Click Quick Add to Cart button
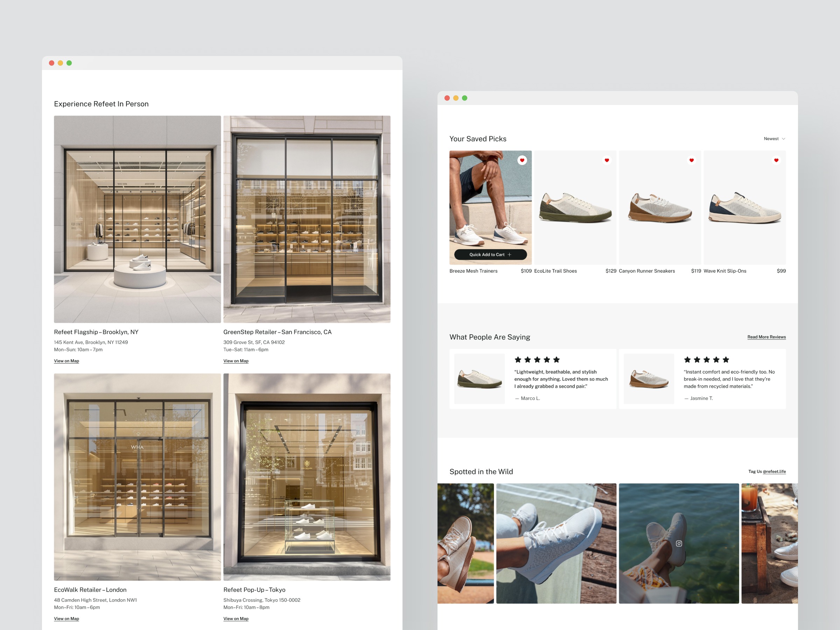 point(490,254)
